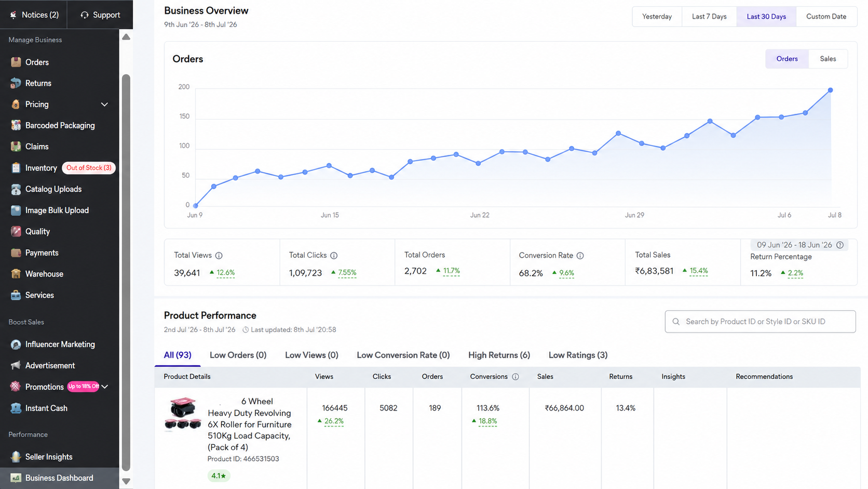Click the Claims sidebar icon
Viewport: 868px width, 489px height.
coord(16,147)
